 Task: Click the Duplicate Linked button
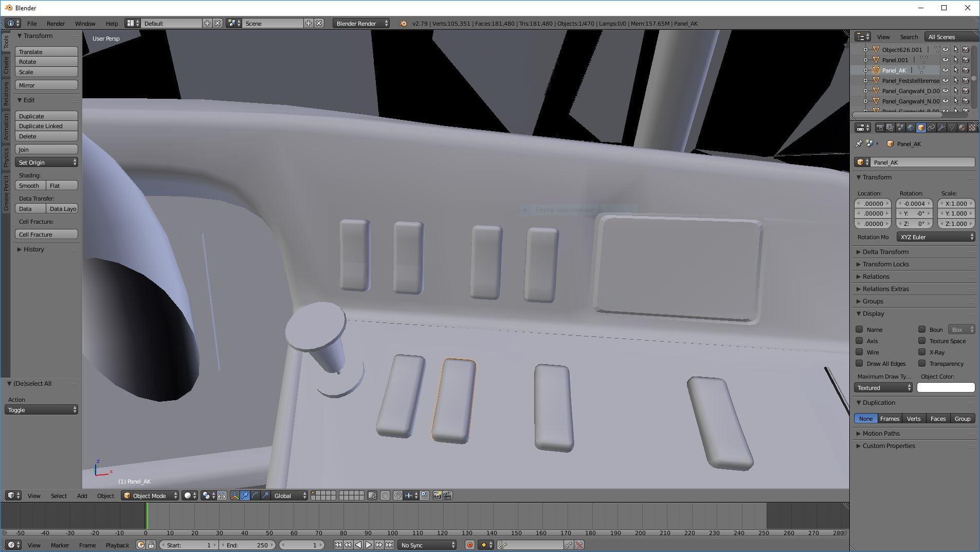click(47, 126)
